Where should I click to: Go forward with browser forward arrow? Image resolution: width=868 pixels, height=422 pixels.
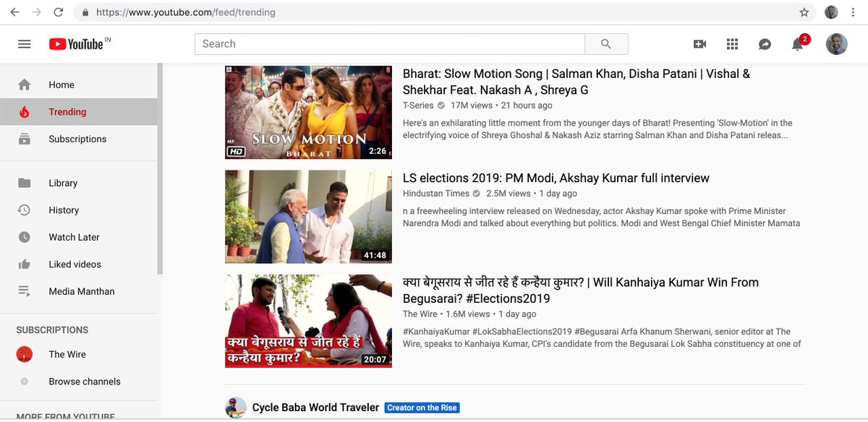(36, 12)
